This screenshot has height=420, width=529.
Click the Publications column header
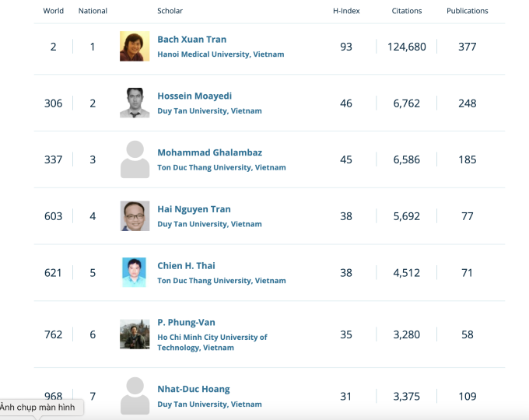[x=468, y=11]
